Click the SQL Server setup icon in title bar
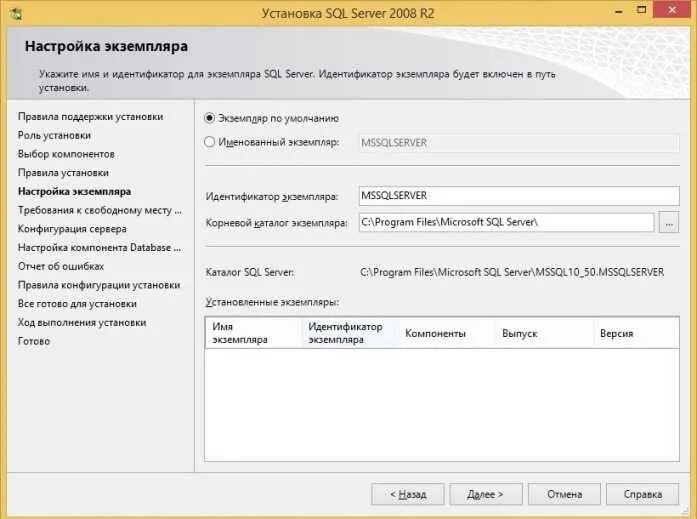 [16, 14]
